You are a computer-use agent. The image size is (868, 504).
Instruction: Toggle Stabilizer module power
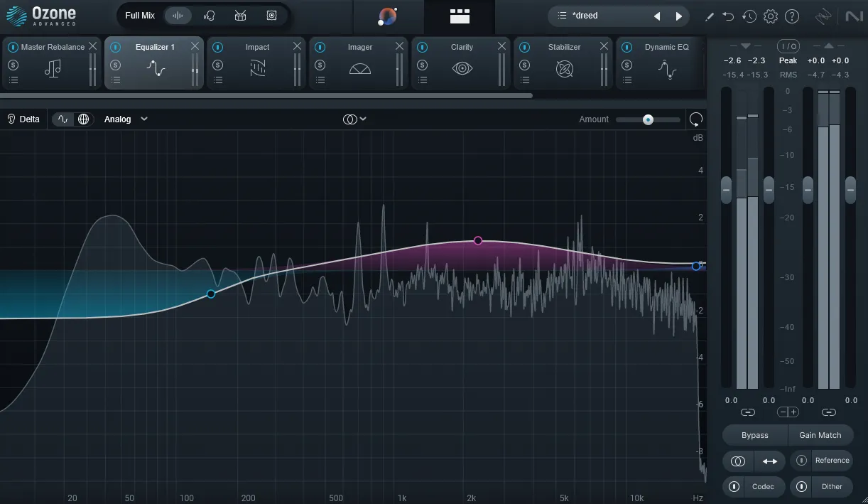point(524,47)
